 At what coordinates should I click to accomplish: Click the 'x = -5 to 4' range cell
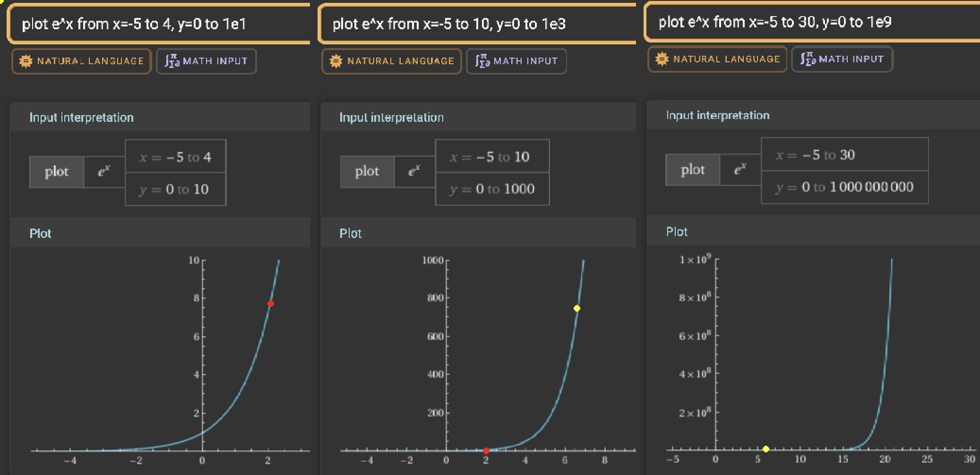click(x=175, y=157)
